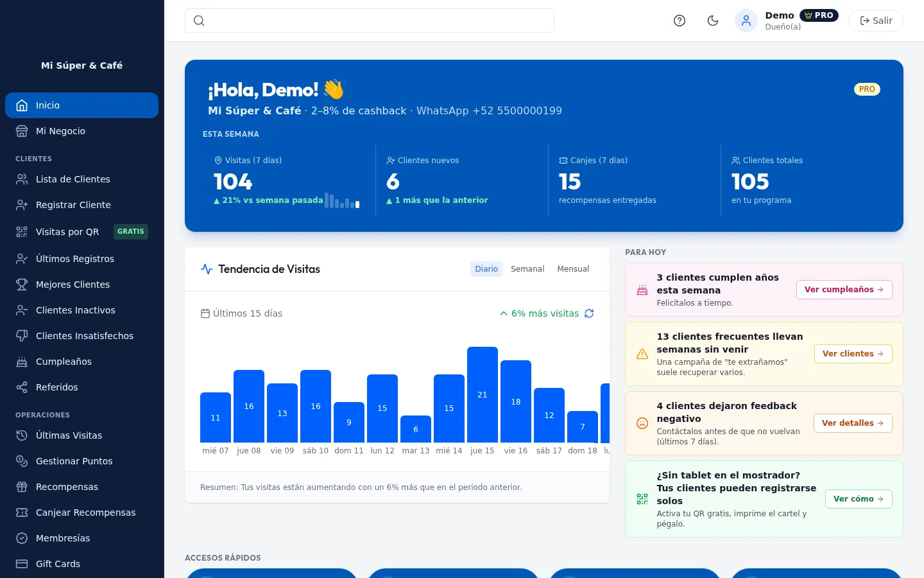Screen dimensions: 924x578
Task: Open Inicio in the sidebar
Action: point(81,105)
